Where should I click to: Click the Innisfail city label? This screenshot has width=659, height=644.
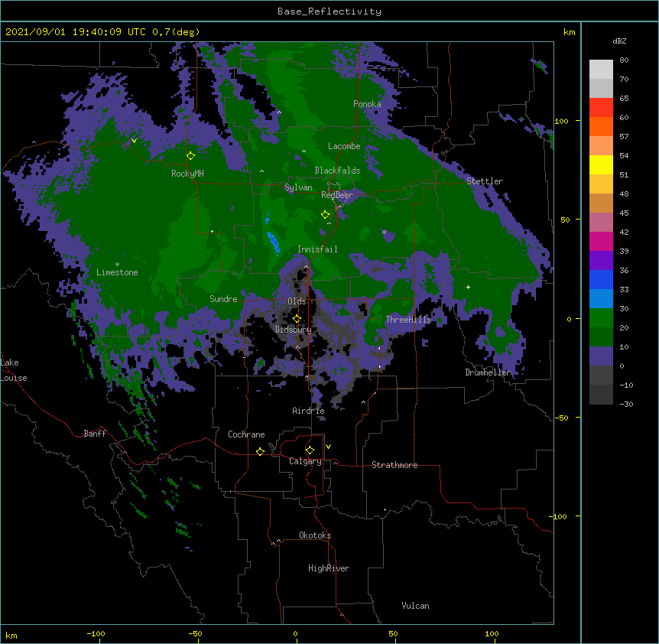click(317, 249)
